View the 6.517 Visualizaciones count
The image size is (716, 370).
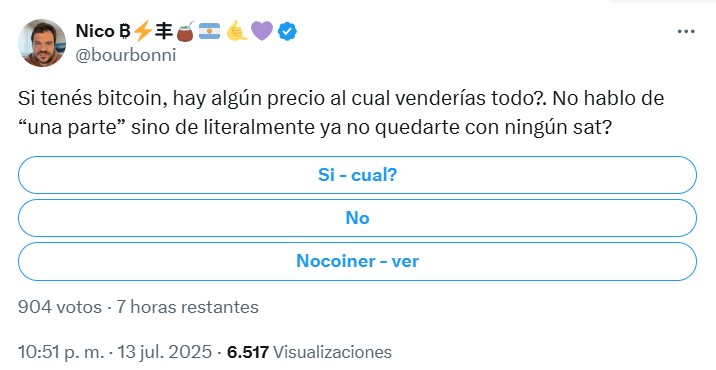[x=309, y=352]
